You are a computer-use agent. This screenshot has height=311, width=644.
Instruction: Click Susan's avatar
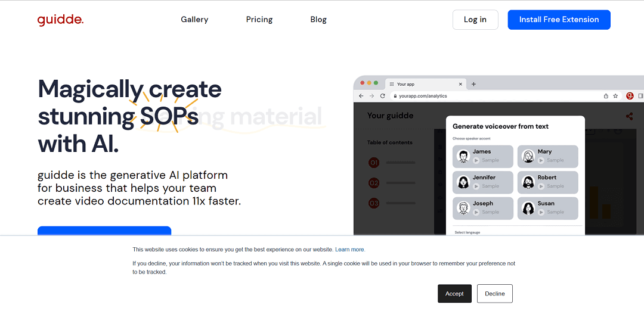point(528,208)
